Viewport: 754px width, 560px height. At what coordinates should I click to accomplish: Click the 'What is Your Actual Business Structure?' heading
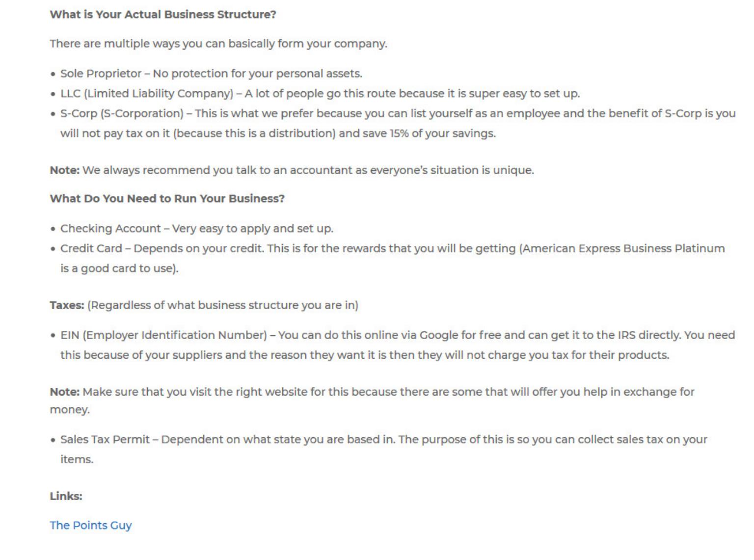[163, 14]
